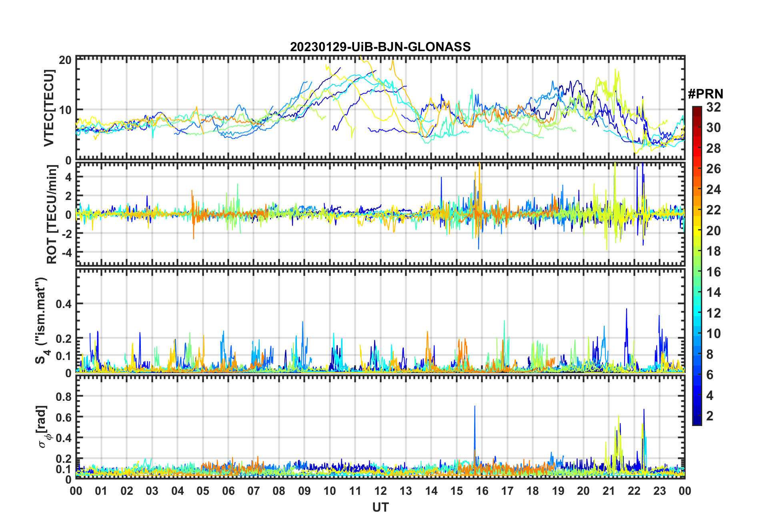The width and height of the screenshot is (761, 532).
Task: Select colorbar tick label "28"
Action: 713,148
